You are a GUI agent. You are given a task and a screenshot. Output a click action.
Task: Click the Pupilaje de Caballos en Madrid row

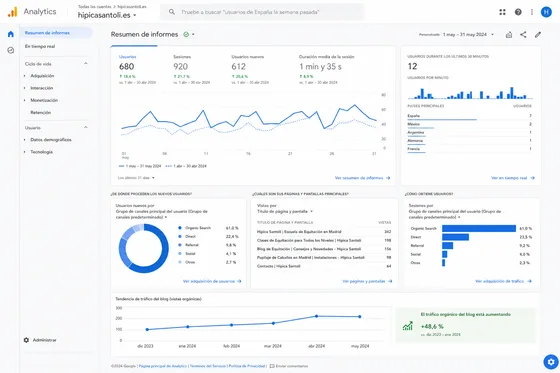(324, 258)
